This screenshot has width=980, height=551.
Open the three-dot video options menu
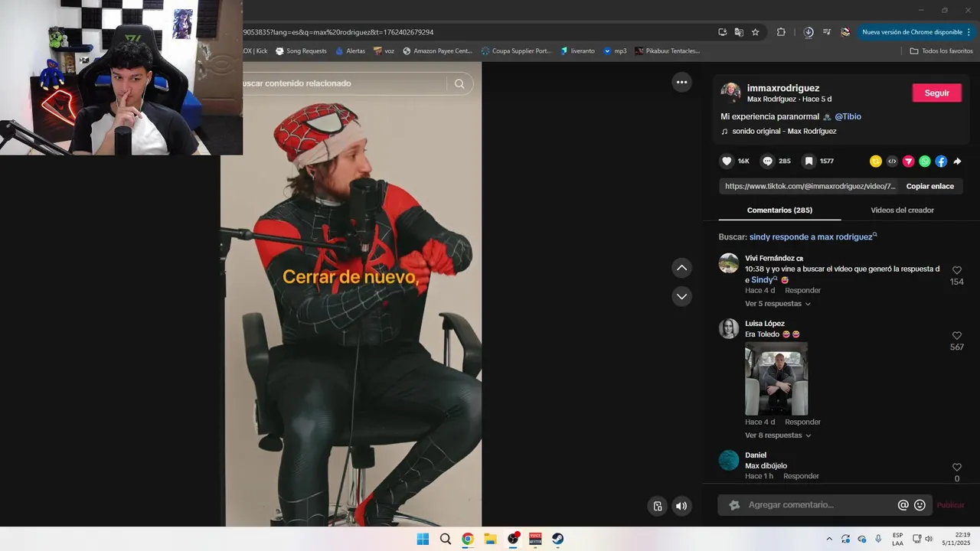(x=681, y=82)
